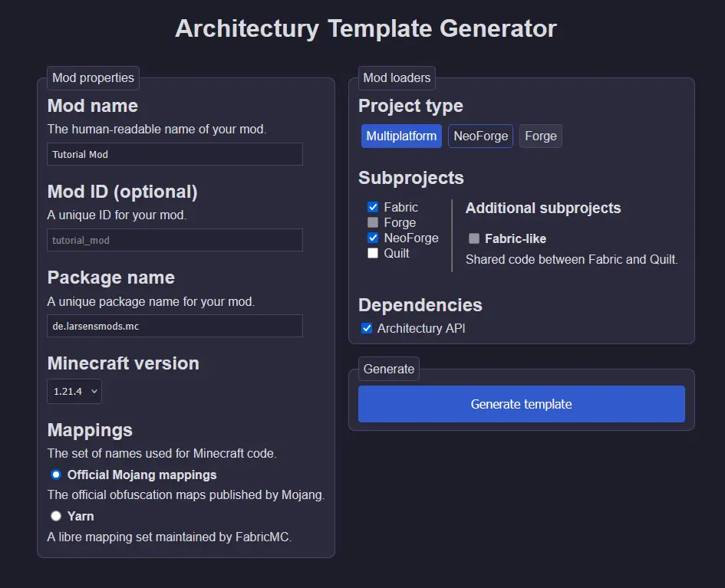Disable the Architectury API dependency
Screen dimensions: 725x588
tap(367, 328)
